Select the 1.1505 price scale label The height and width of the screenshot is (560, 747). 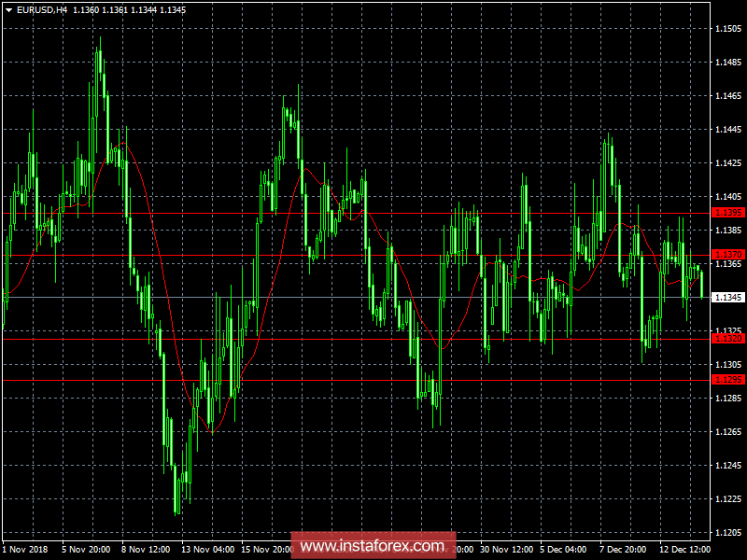tap(728, 29)
